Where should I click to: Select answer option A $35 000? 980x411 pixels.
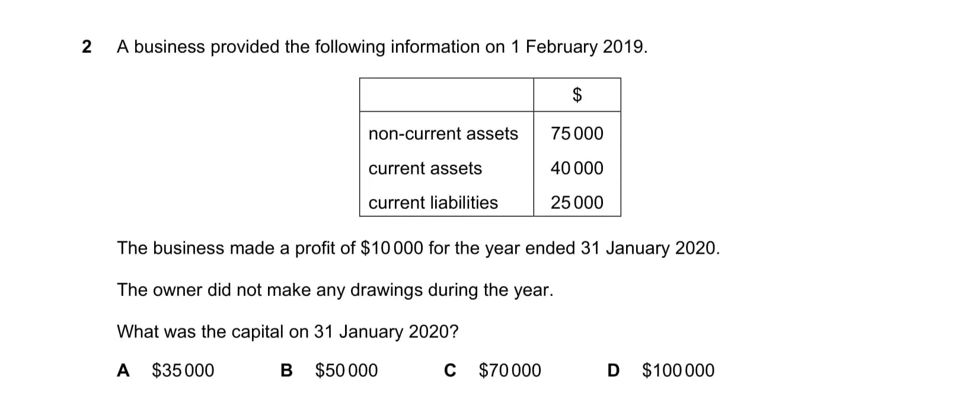click(165, 371)
